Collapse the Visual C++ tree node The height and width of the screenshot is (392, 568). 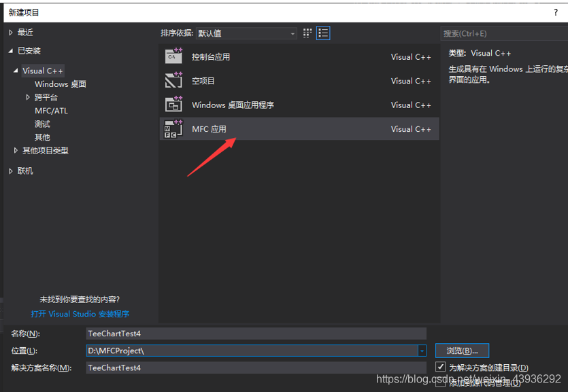click(16, 71)
